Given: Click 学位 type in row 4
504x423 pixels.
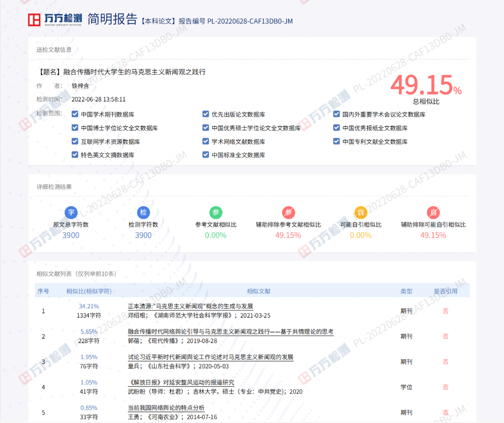Looking at the screenshot, I should [406, 387].
